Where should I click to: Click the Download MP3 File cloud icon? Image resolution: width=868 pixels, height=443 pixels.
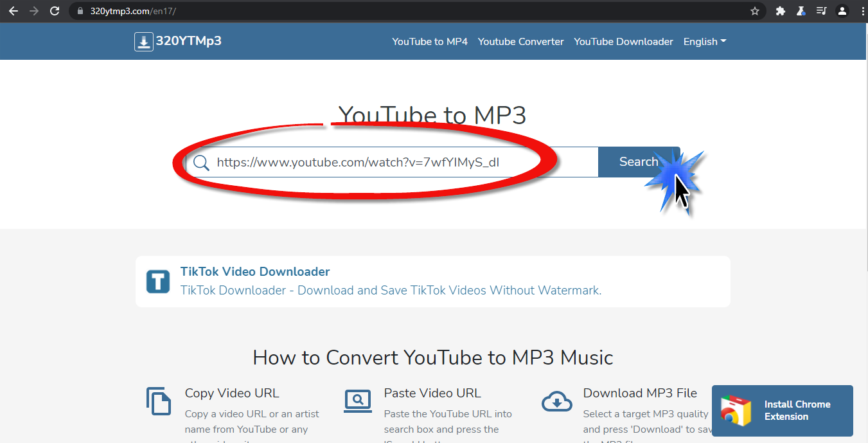[557, 402]
